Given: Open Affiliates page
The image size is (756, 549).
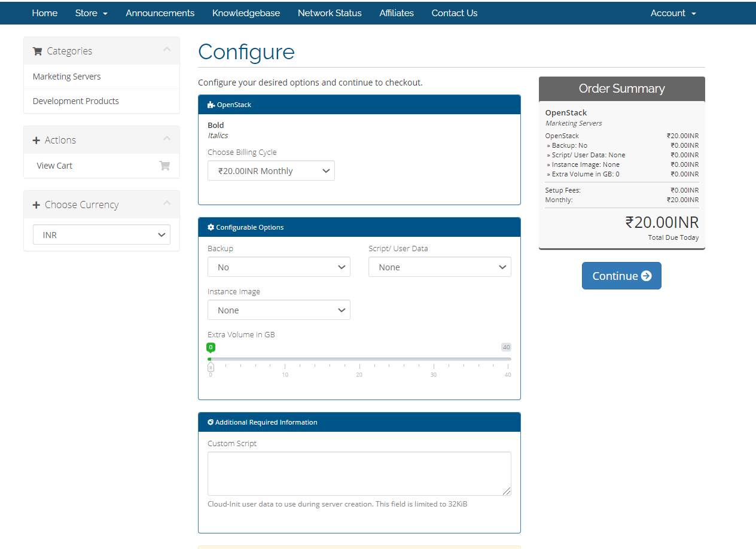Looking at the screenshot, I should click(397, 13).
